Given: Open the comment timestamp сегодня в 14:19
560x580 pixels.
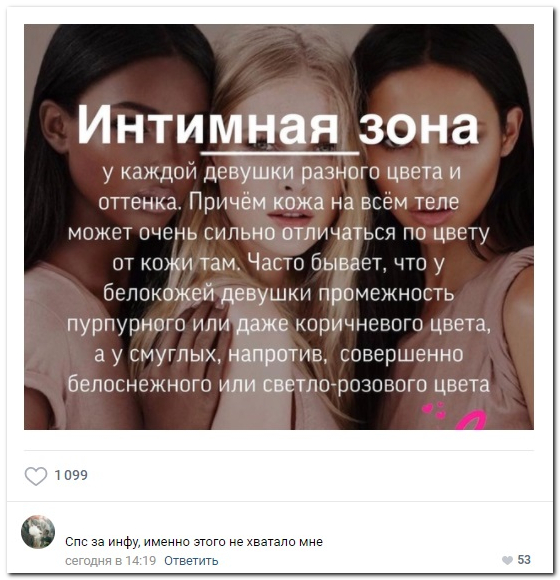Looking at the screenshot, I should click(x=111, y=561).
